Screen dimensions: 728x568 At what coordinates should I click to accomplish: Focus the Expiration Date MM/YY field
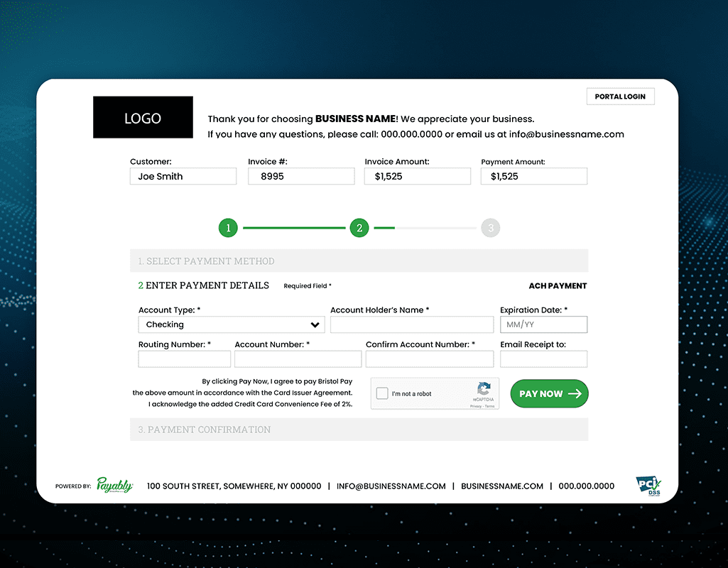(543, 324)
